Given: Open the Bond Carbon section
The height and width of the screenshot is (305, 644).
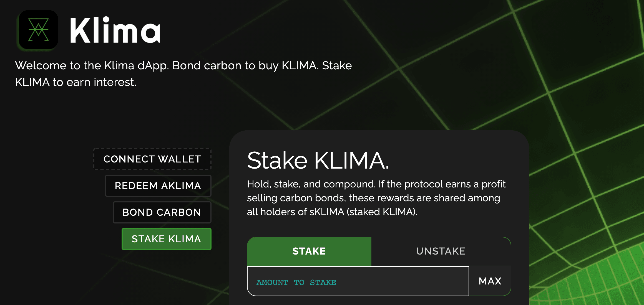Looking at the screenshot, I should (x=162, y=212).
